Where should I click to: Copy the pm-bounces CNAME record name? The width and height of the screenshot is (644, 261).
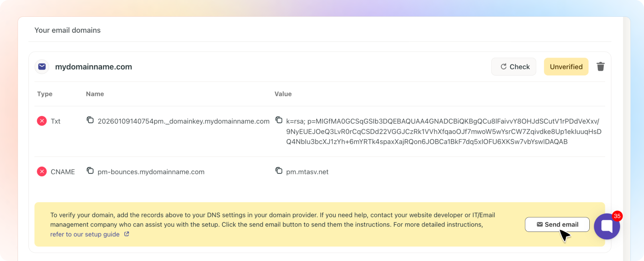(x=90, y=171)
